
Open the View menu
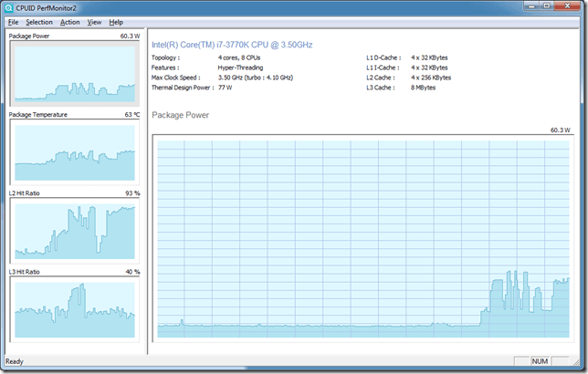click(94, 22)
